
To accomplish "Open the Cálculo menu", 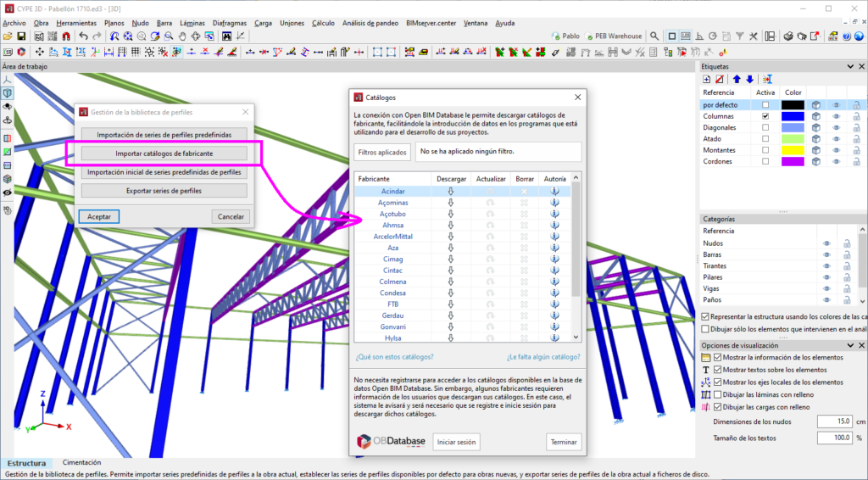I will (323, 23).
